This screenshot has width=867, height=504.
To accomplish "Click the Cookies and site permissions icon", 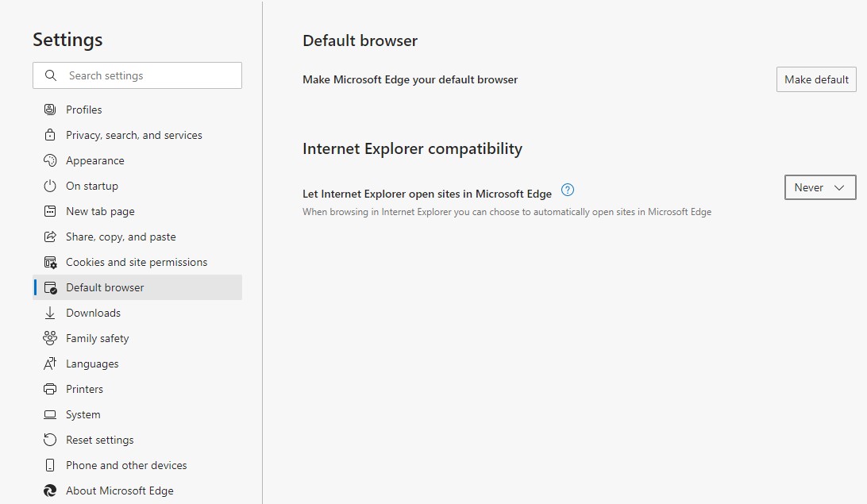I will point(50,263).
